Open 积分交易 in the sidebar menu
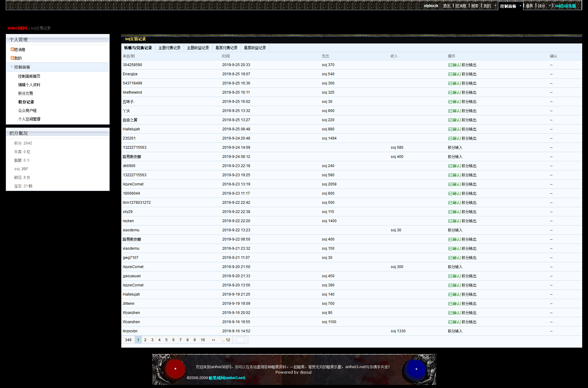The image size is (588, 388). click(25, 93)
